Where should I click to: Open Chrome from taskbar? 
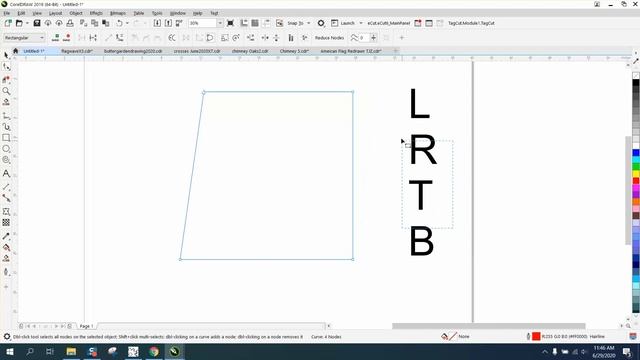[154, 351]
